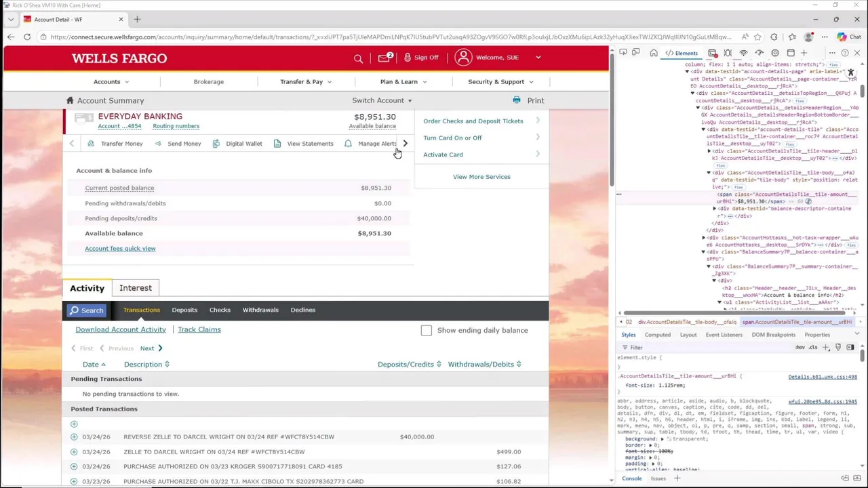Click DevTools more tools plus icon
The width and height of the screenshot is (868, 488).
[804, 53]
